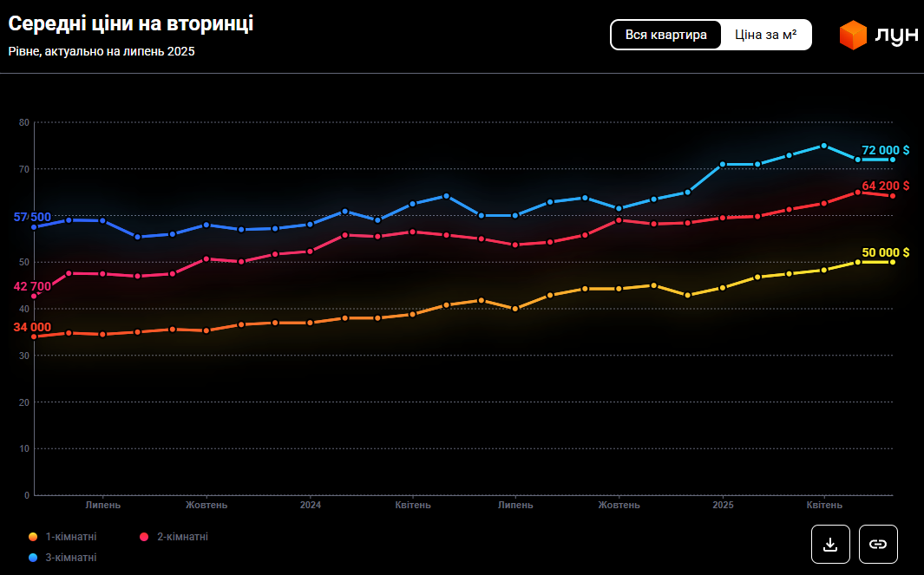Screen dimensions: 924x575
Task: Toggle the 1-кімнатні legend series
Action: pyautogui.click(x=71, y=537)
